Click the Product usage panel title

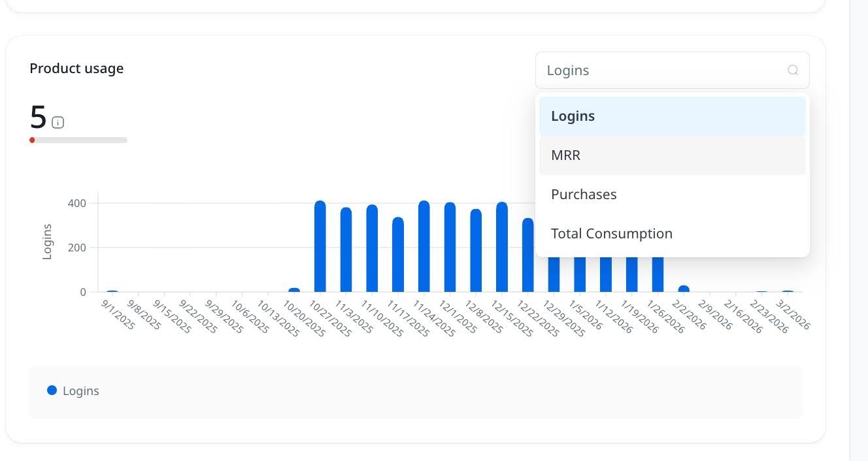click(76, 68)
